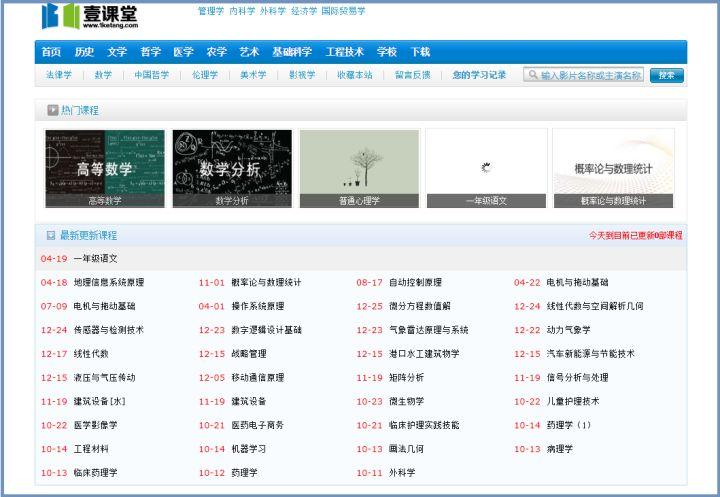Click the 壹课堂 logo
Screen dimensions: 720x497
tap(90, 16)
